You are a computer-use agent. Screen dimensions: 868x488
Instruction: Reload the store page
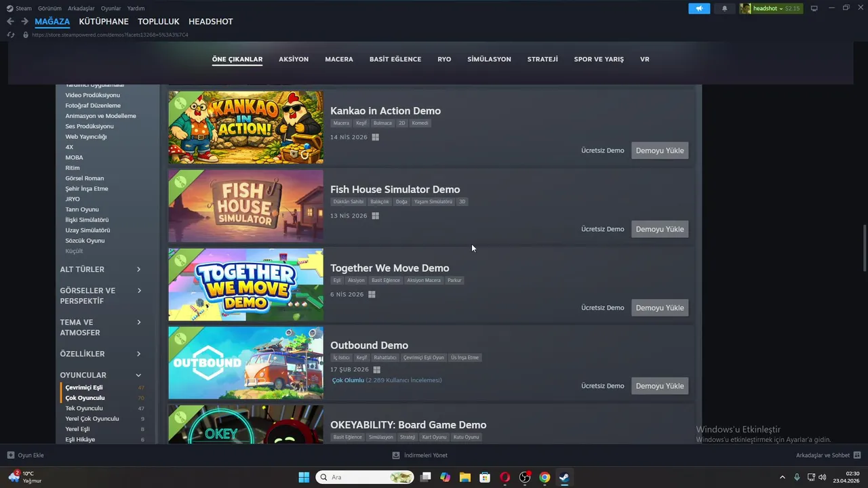(10, 35)
